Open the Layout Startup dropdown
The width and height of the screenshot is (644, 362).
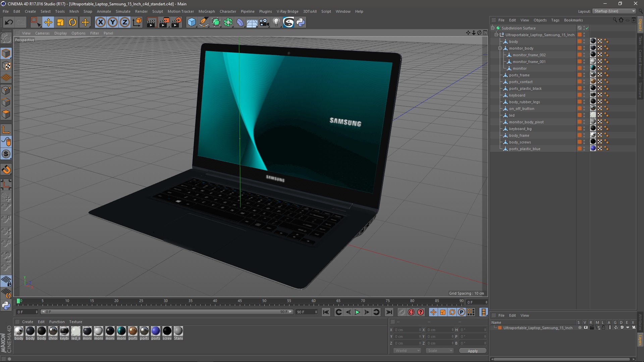pyautogui.click(x=614, y=11)
